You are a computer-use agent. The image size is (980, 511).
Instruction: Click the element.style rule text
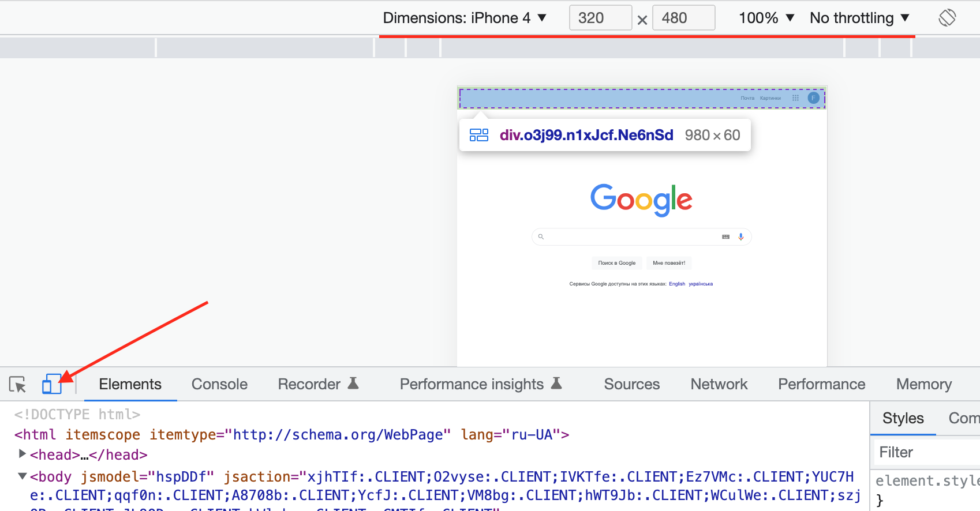(927, 480)
